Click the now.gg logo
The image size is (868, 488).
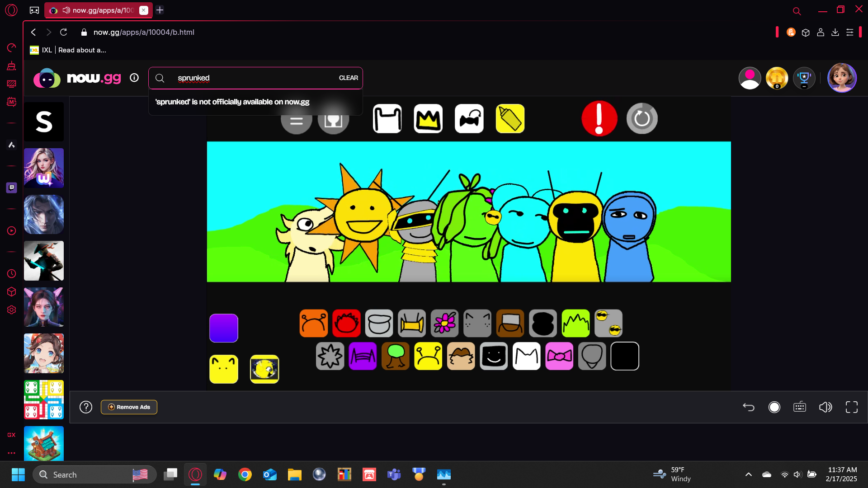pos(77,78)
